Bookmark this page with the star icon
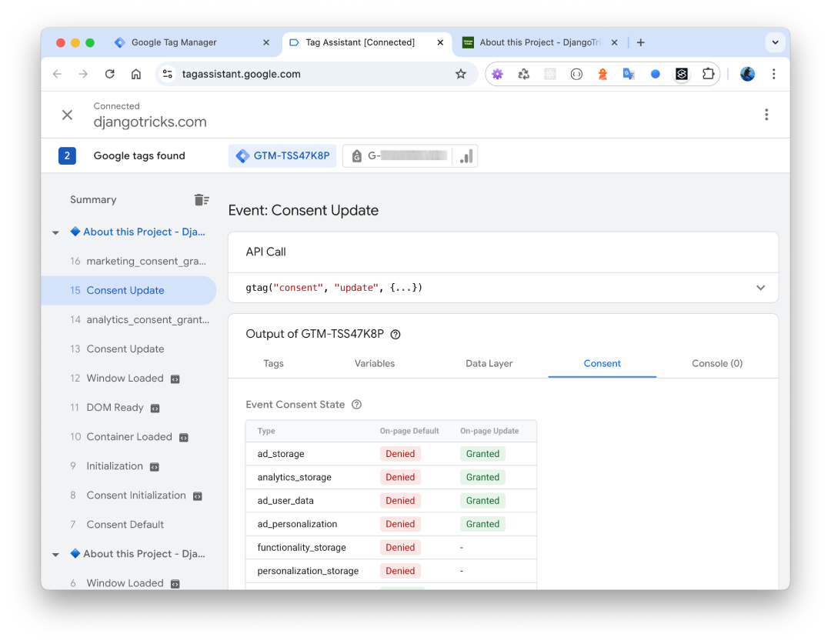The image size is (831, 644). (x=461, y=74)
